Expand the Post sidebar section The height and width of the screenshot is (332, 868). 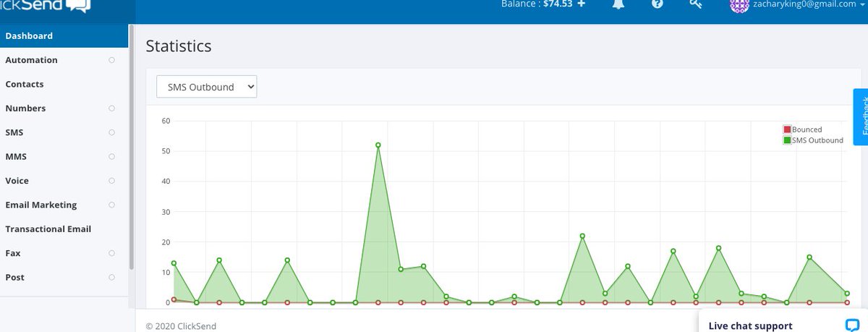click(x=111, y=277)
